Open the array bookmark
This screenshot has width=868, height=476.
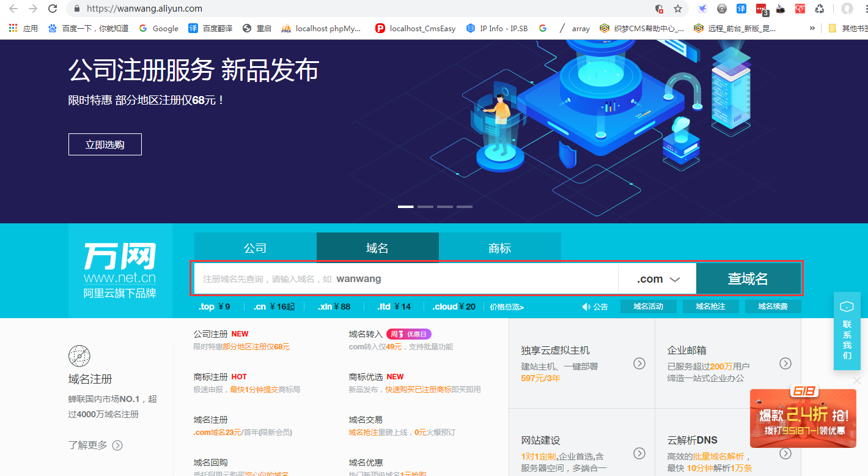[x=575, y=28]
